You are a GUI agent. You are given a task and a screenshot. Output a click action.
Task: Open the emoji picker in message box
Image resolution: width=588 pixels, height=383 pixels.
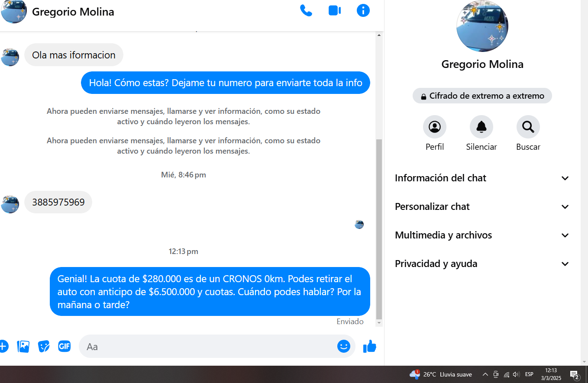click(x=343, y=346)
